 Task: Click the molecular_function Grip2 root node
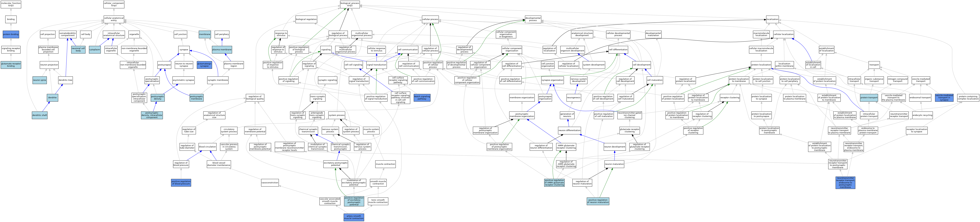pos(11,4)
